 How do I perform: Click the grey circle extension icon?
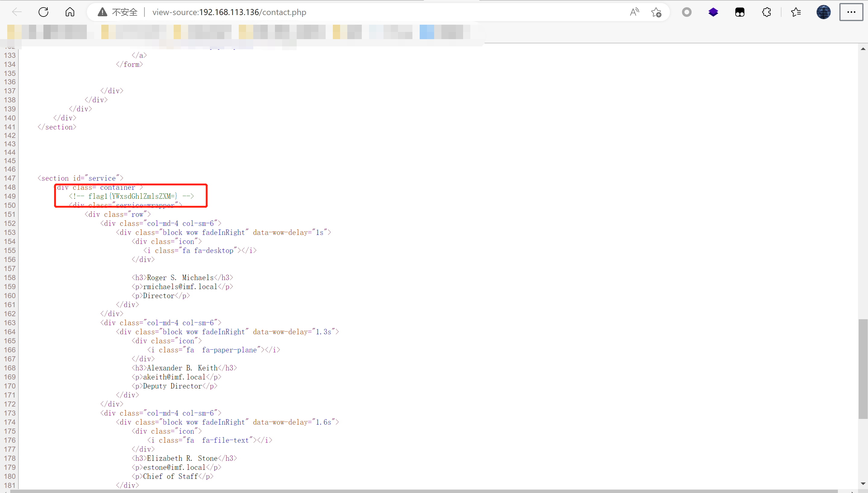click(x=687, y=12)
